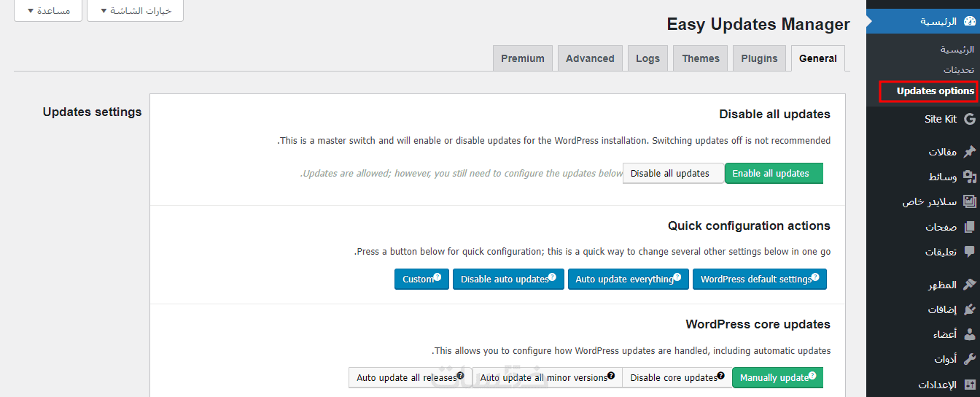Click the pages icon in sidebar

[x=969, y=227]
